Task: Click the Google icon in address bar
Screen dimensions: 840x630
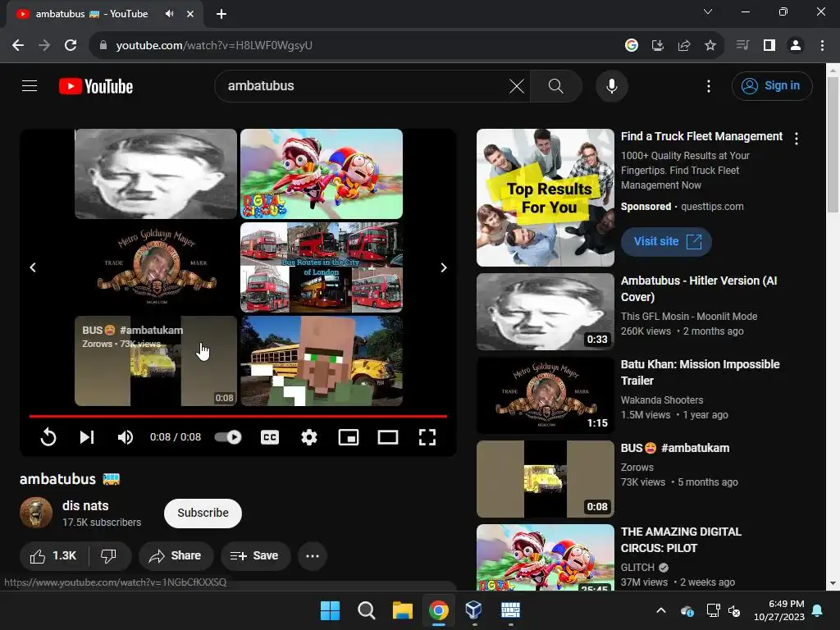Action: click(x=632, y=46)
